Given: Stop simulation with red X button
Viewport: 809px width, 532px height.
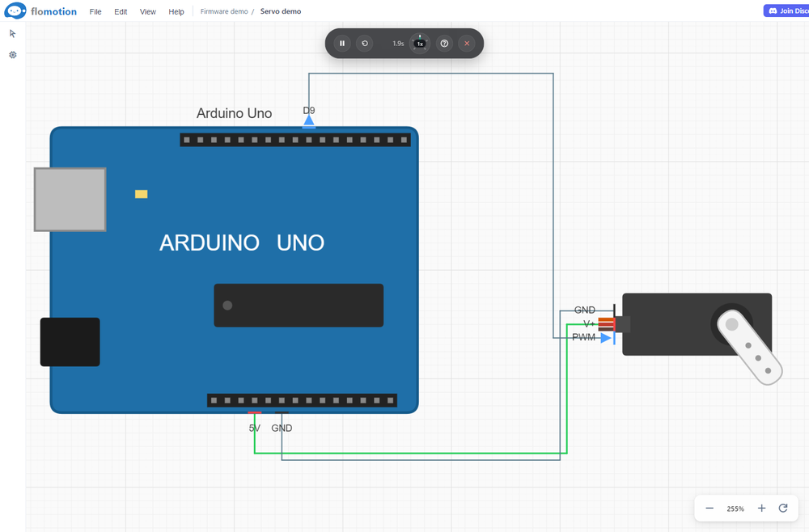Looking at the screenshot, I should click(467, 44).
